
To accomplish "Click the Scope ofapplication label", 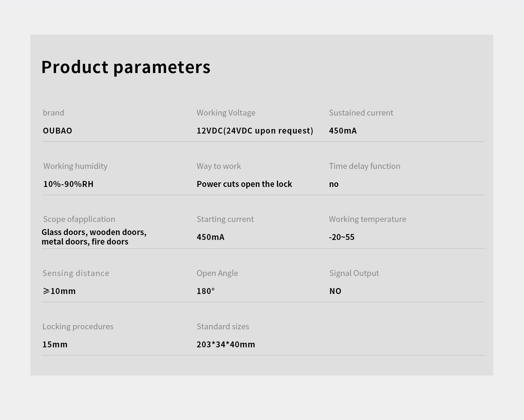I will click(x=79, y=219).
